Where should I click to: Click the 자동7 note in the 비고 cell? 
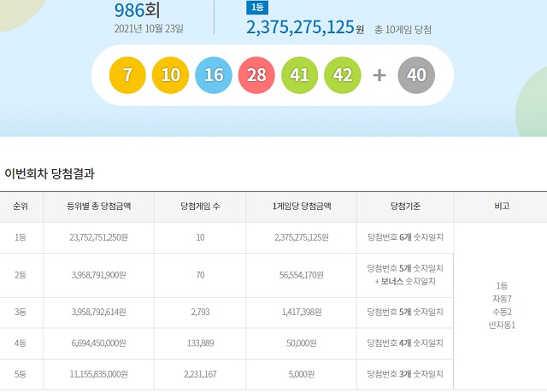(x=502, y=299)
